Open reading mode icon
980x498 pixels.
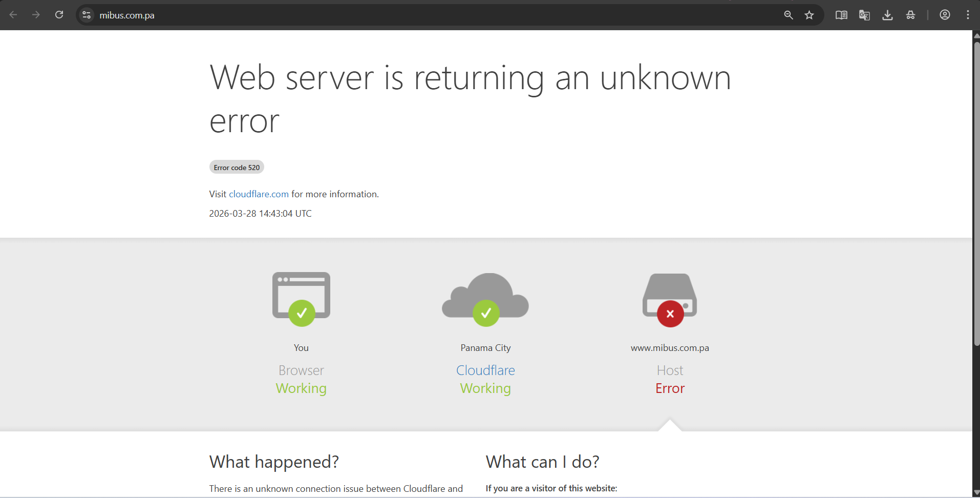pos(841,15)
